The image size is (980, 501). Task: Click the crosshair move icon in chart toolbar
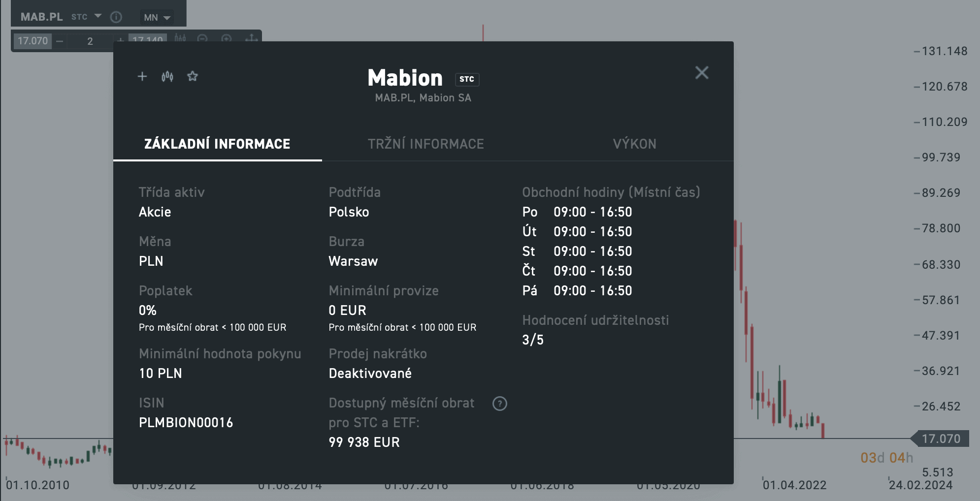click(x=252, y=38)
